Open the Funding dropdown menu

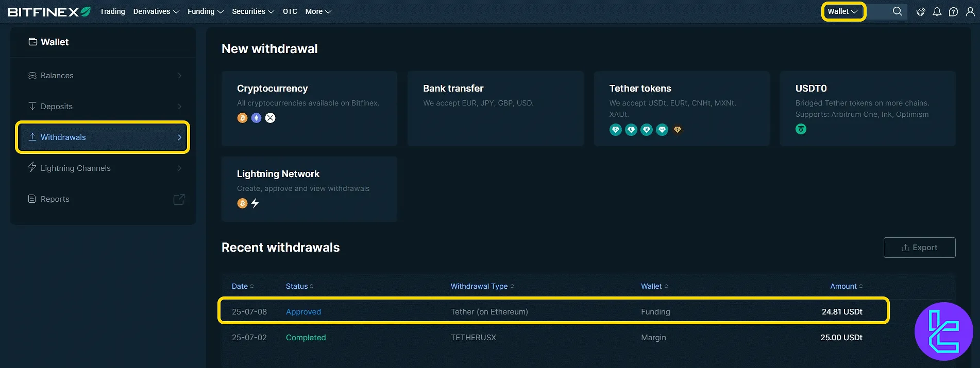coord(206,11)
